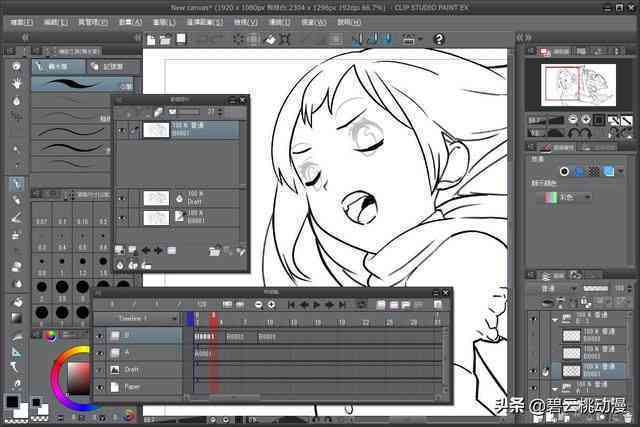Click the Save icon in the command bar
Screen dimensions: 640x427
pos(181,39)
